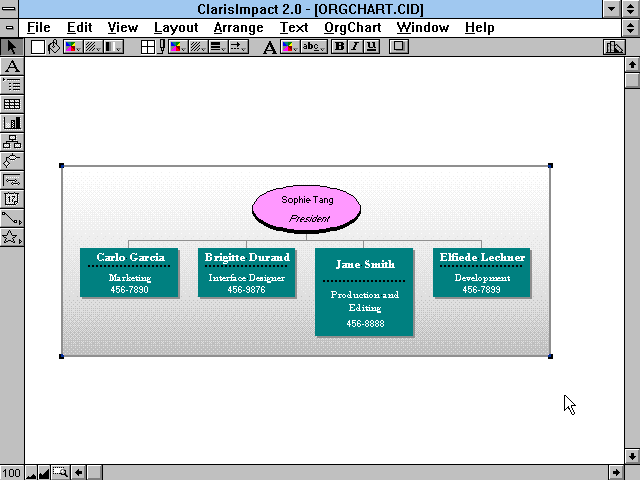Click the horizontal scrollbar thumb

pos(94,473)
